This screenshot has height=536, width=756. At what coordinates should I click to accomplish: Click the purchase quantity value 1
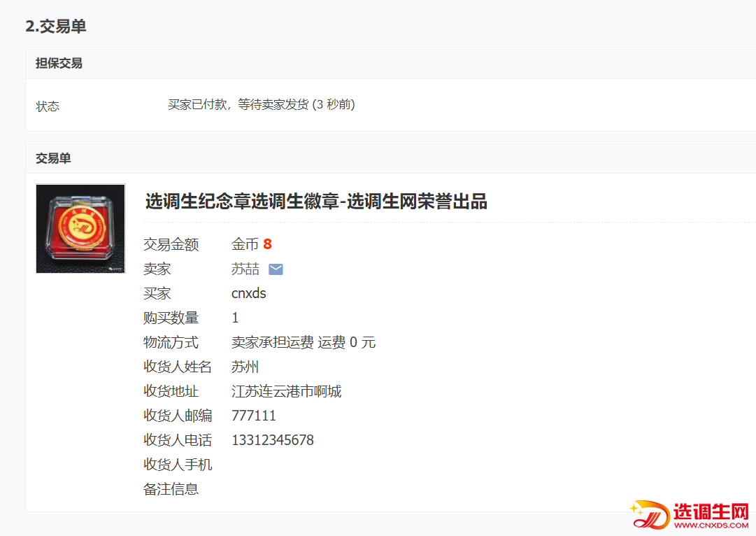point(235,318)
